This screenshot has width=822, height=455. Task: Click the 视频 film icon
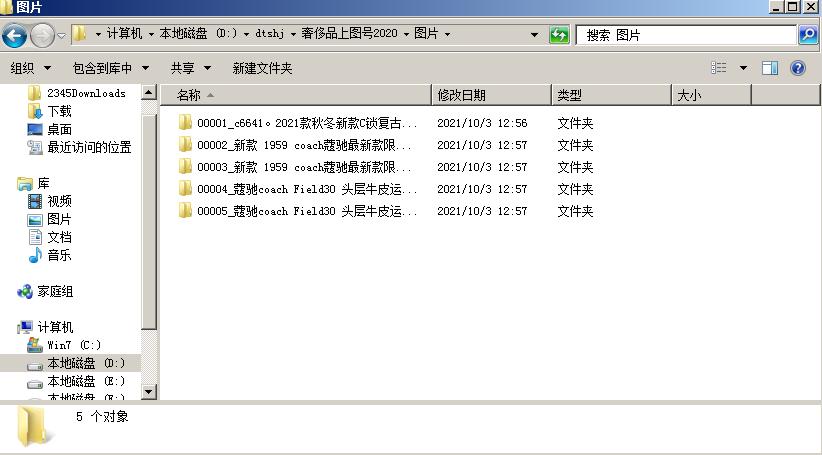click(35, 201)
